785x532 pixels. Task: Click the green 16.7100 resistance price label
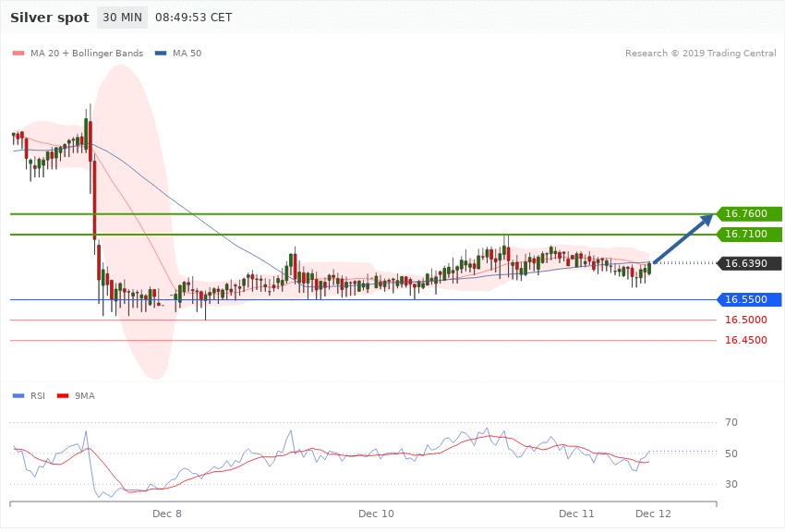748,235
